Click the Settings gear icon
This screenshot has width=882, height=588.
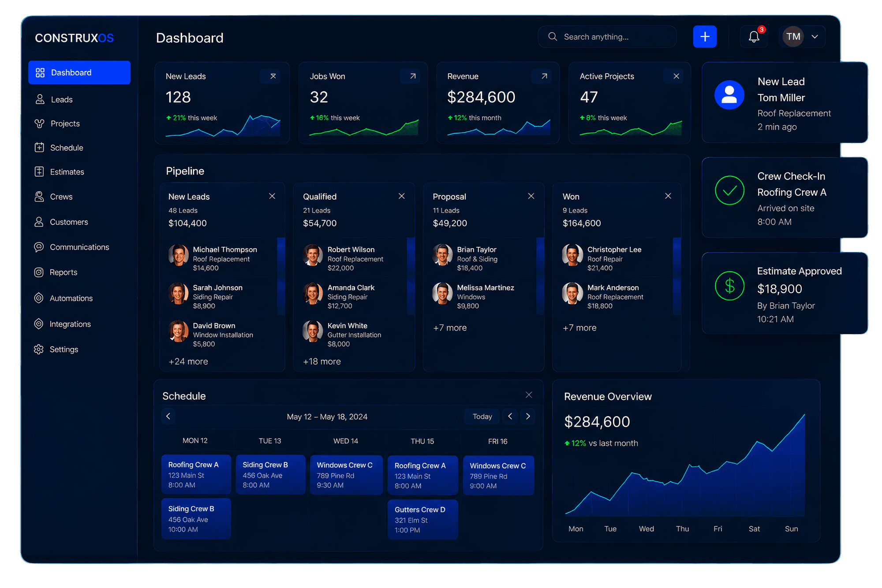click(39, 349)
